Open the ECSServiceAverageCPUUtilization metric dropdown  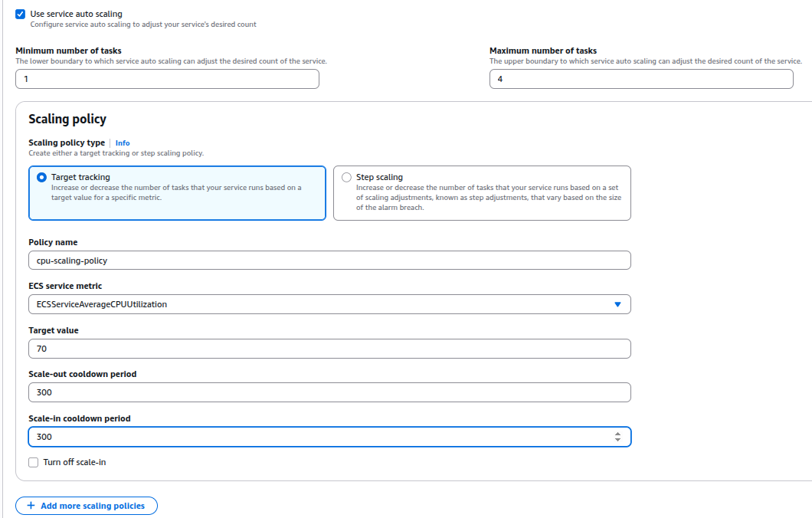[x=322, y=304]
